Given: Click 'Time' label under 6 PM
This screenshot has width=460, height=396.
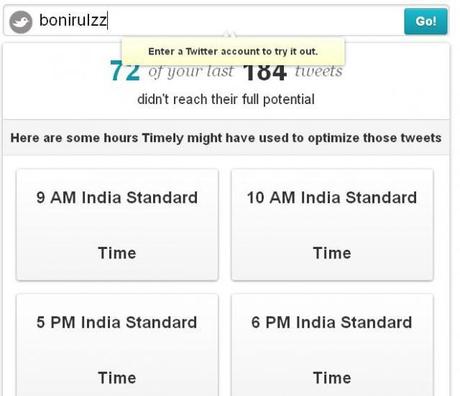Looking at the screenshot, I should pyautogui.click(x=332, y=378).
